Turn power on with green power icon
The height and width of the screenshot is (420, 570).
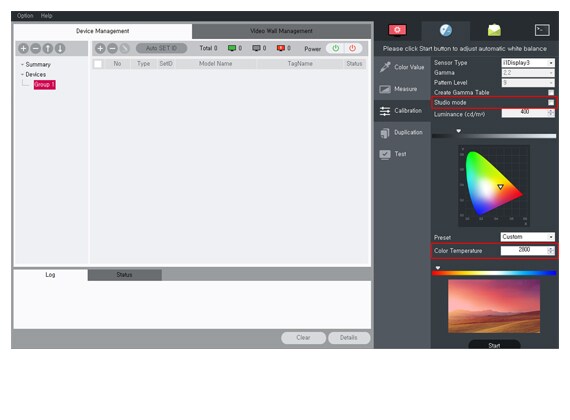(336, 48)
